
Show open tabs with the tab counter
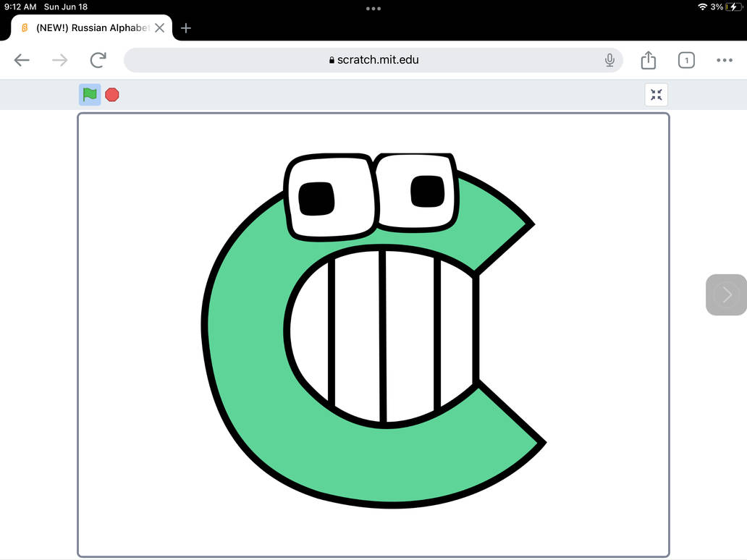pos(686,60)
